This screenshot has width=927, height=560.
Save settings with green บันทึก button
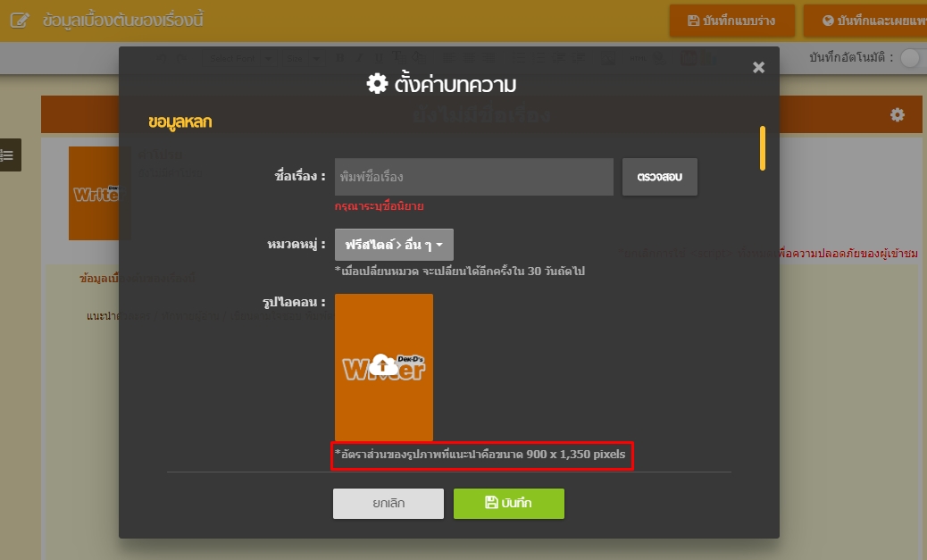pos(508,503)
